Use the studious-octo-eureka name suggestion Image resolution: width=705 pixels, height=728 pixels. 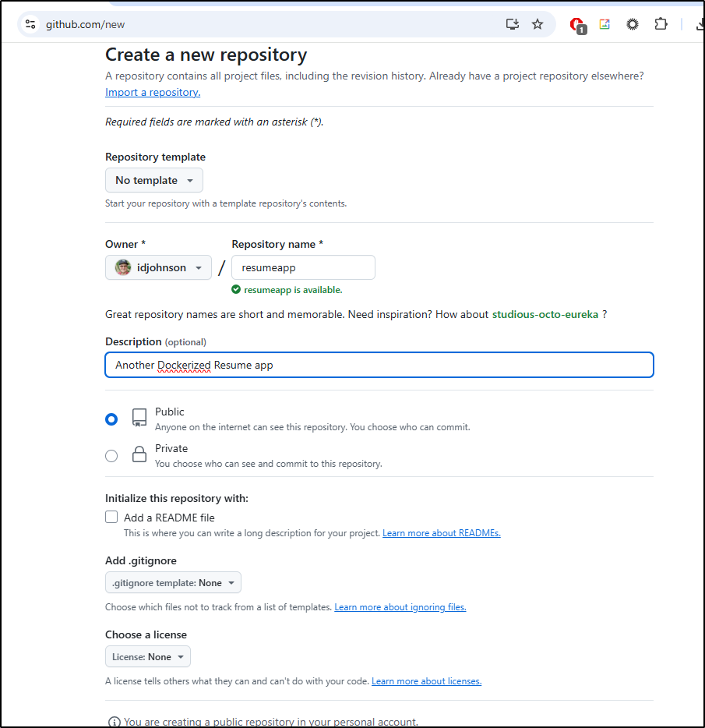pos(545,314)
